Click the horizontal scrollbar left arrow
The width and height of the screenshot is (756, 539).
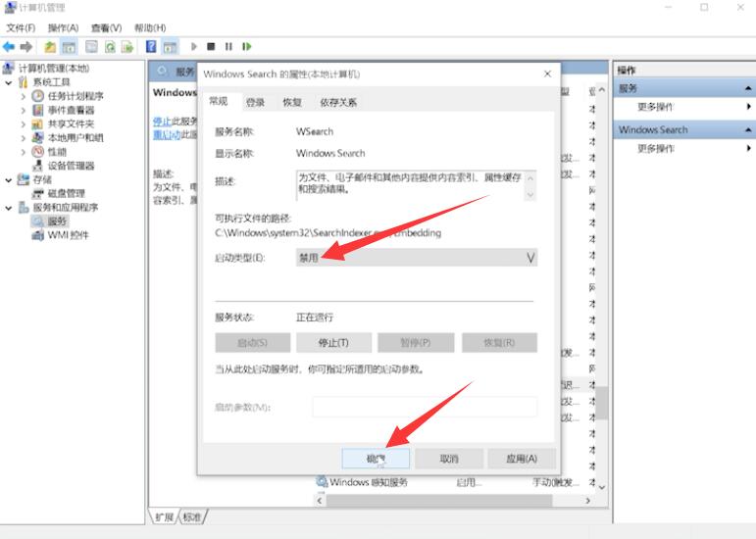(320, 501)
